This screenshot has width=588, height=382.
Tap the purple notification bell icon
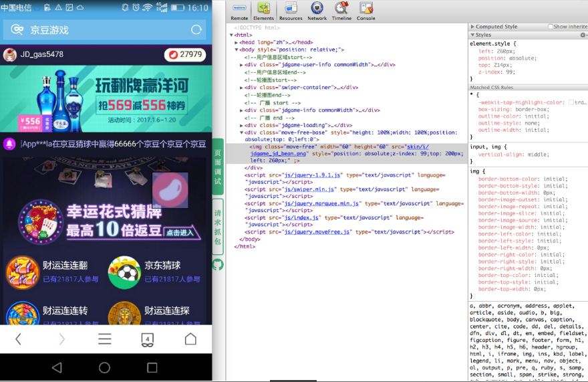pos(9,144)
